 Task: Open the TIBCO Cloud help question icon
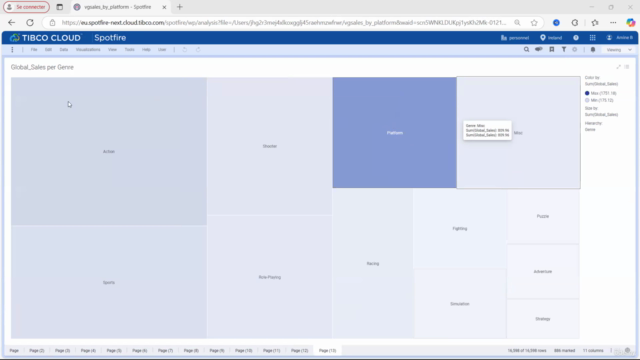click(576, 38)
